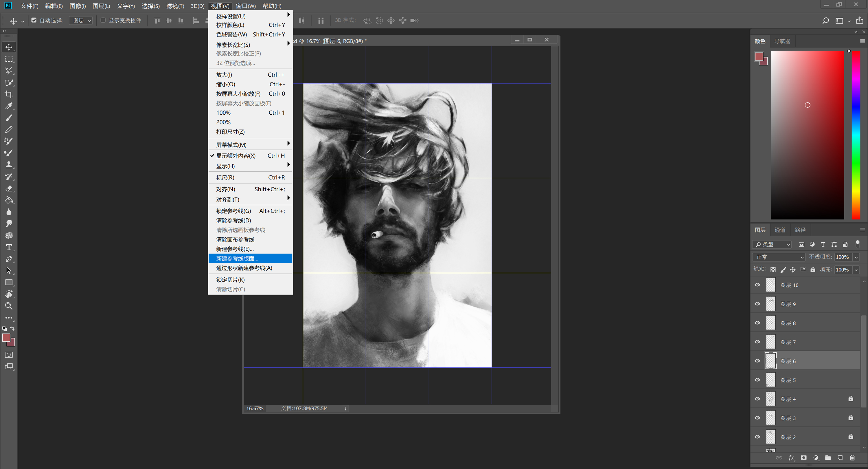Open the 正常 blend mode dropdown

(778, 257)
